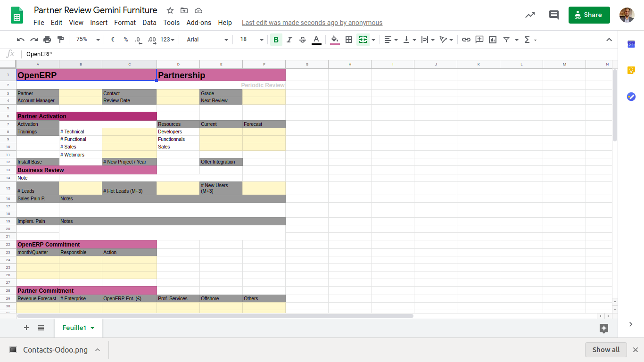This screenshot has width=644, height=362.
Task: Expand merge type options arrow
Action: click(373, 40)
